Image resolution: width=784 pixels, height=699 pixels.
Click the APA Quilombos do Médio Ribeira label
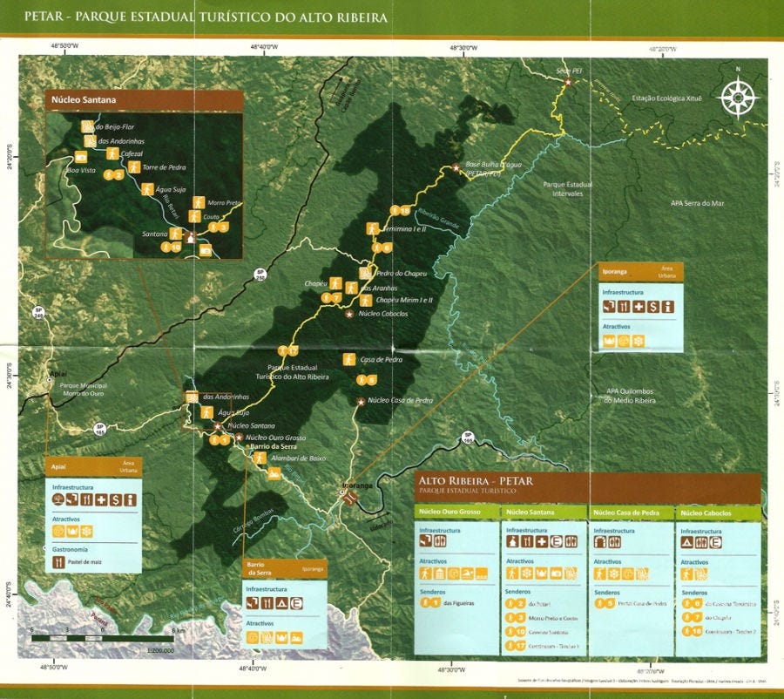pos(630,396)
